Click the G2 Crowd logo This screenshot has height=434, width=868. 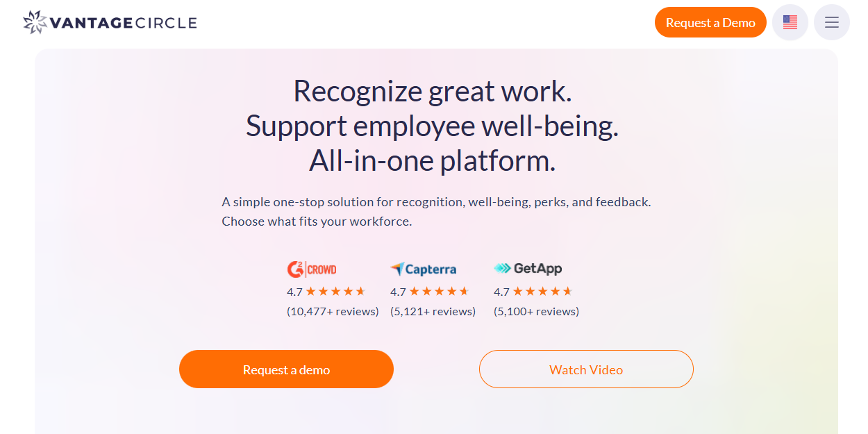coord(312,269)
